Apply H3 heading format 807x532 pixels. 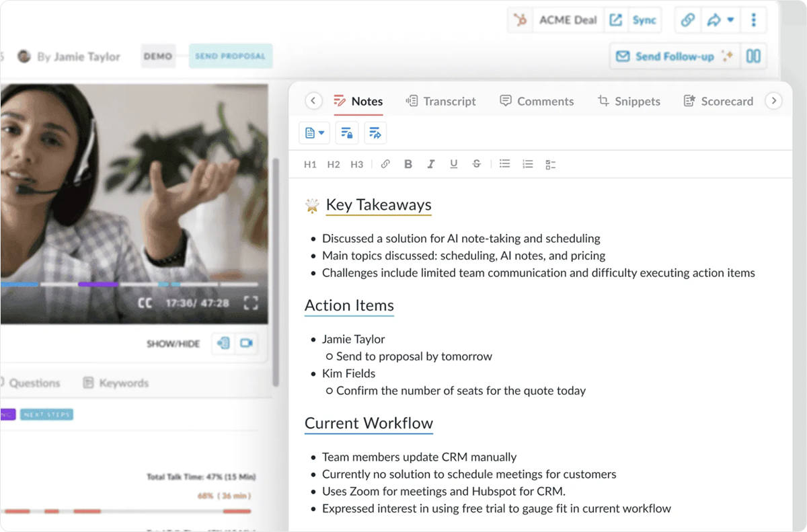(x=357, y=164)
